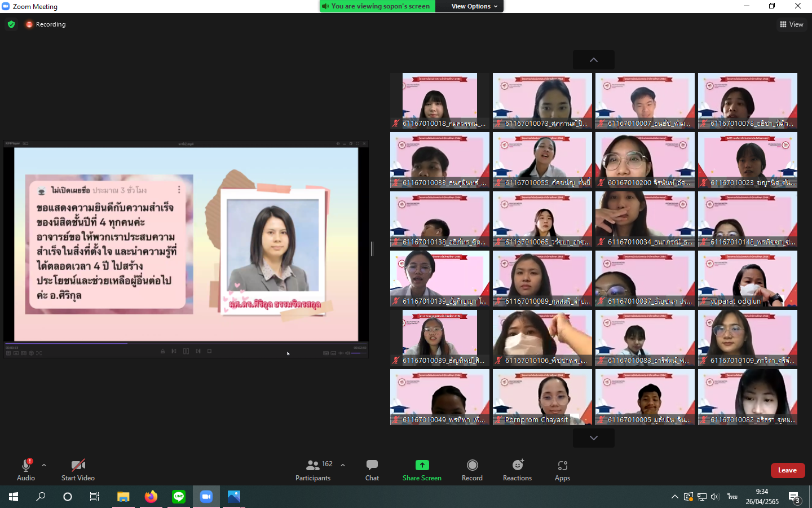Start recording with the Record button
This screenshot has width=812, height=508.
point(472,470)
